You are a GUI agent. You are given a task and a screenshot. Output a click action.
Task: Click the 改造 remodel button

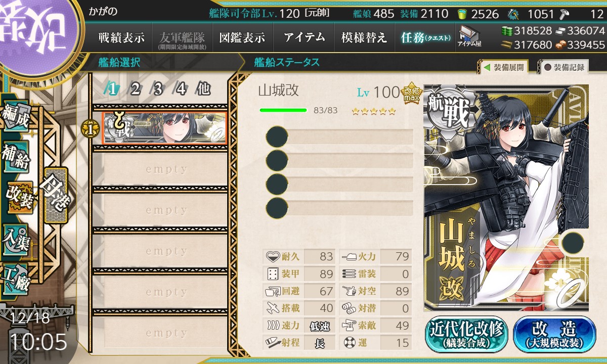[555, 335]
